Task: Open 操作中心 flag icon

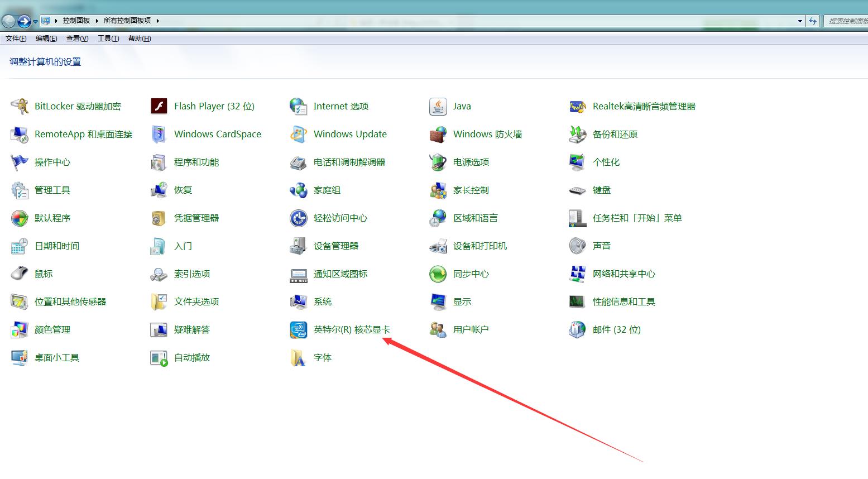Action: (x=20, y=162)
